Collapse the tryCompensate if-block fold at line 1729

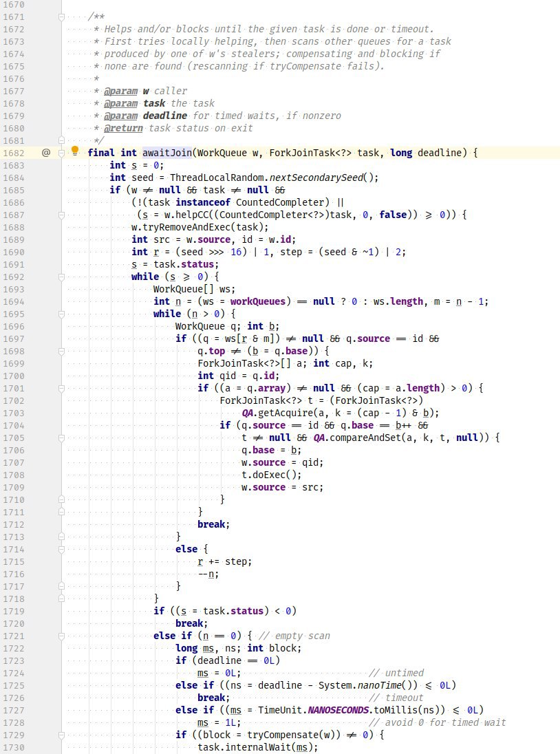coord(61,735)
